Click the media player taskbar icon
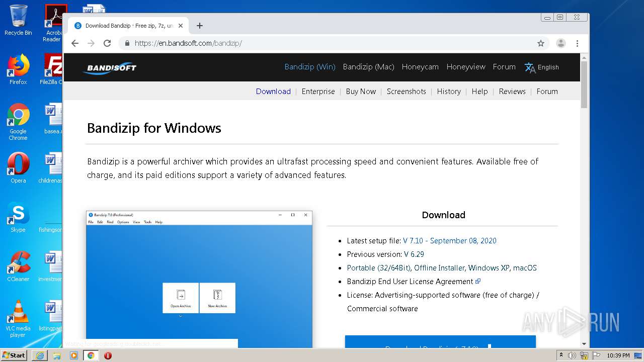644x362 pixels. point(74,355)
